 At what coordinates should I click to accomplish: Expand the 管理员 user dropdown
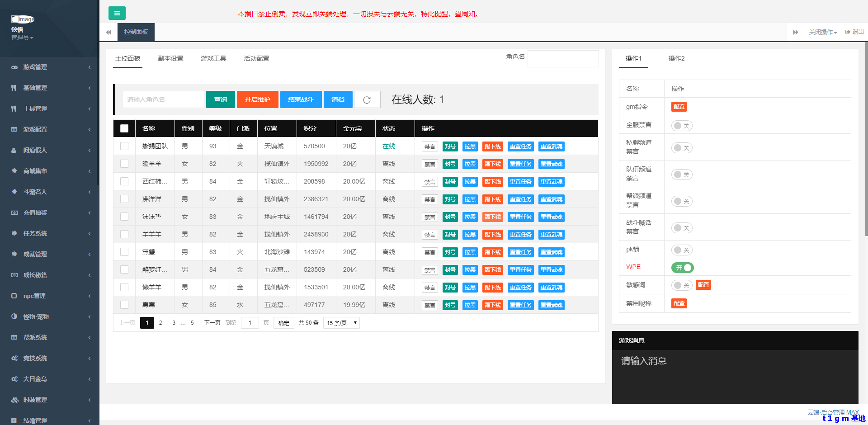point(22,38)
